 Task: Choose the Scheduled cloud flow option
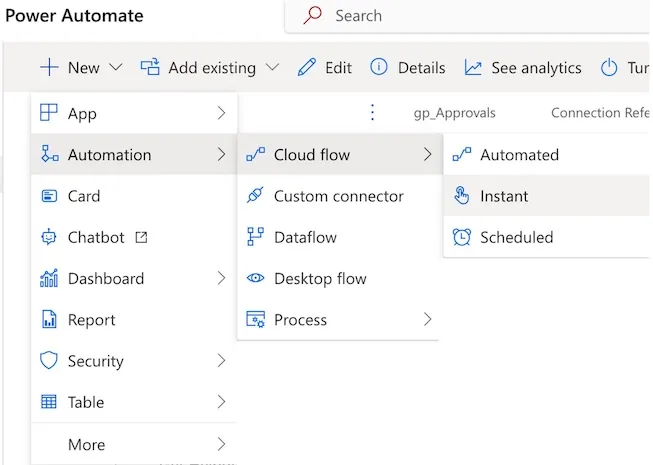click(548, 237)
